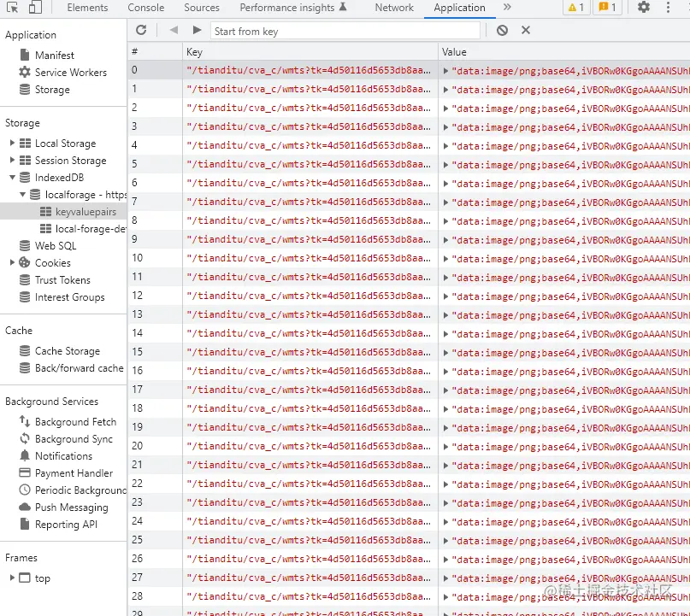Select the Application tab
The width and height of the screenshot is (690, 616).
(x=459, y=8)
